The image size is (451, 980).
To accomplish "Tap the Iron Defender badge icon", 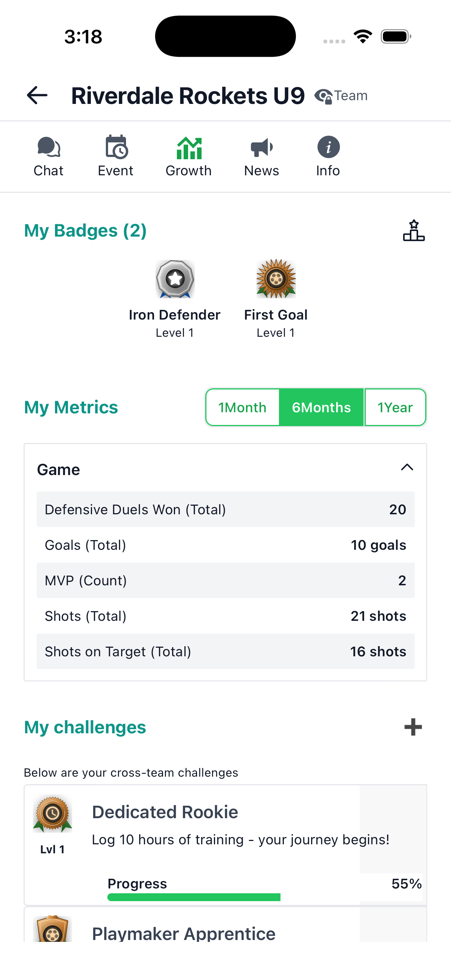I will 175,279.
